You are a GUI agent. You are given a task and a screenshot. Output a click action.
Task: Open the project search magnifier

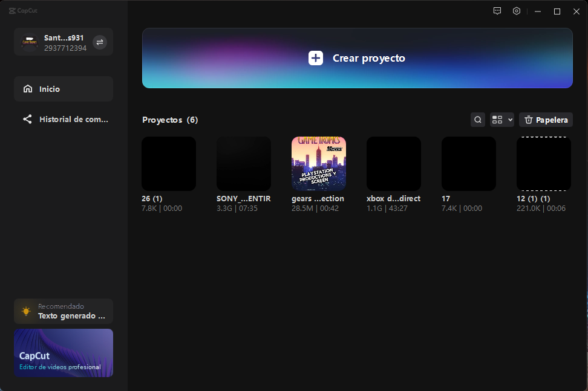pyautogui.click(x=478, y=120)
